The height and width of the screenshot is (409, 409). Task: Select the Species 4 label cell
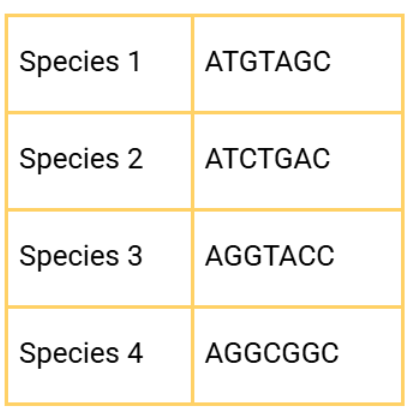(x=99, y=356)
